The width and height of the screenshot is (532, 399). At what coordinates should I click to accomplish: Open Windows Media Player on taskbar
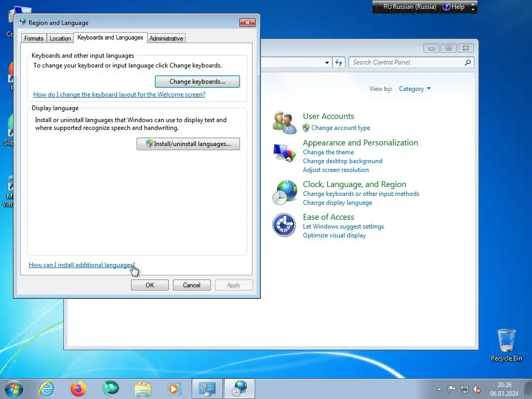pyautogui.click(x=175, y=389)
